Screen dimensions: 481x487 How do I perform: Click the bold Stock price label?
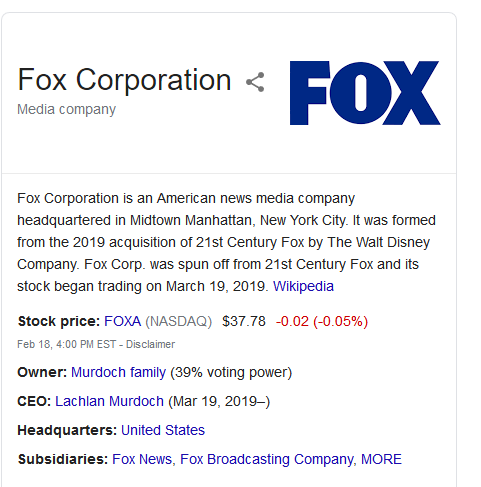point(59,321)
